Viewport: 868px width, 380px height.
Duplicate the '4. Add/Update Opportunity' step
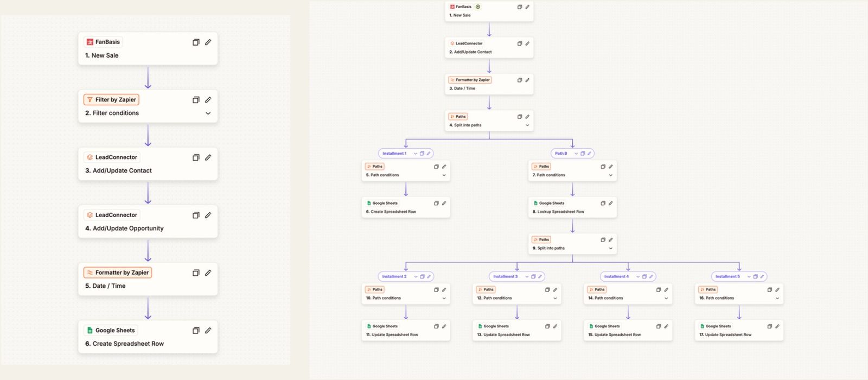pos(196,215)
